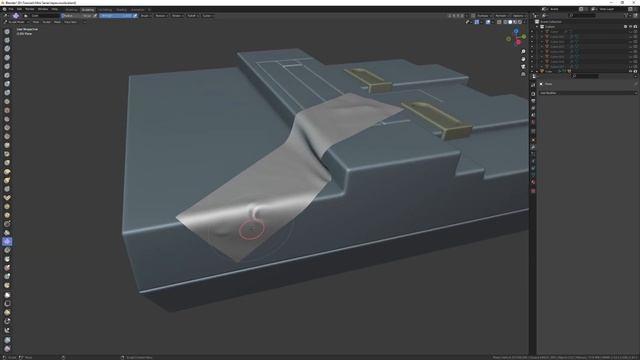
Task: Switch to the UV Editing workspace tab
Action: 105,9
